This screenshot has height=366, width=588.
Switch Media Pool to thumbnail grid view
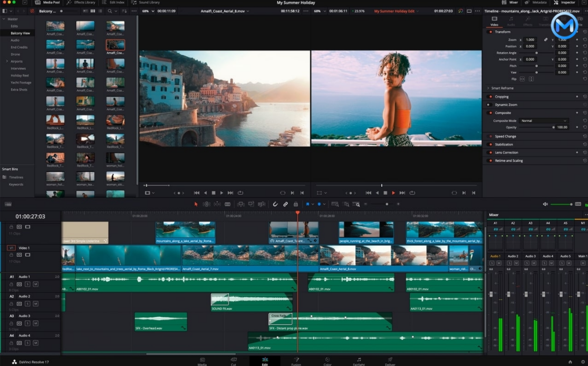pos(93,11)
